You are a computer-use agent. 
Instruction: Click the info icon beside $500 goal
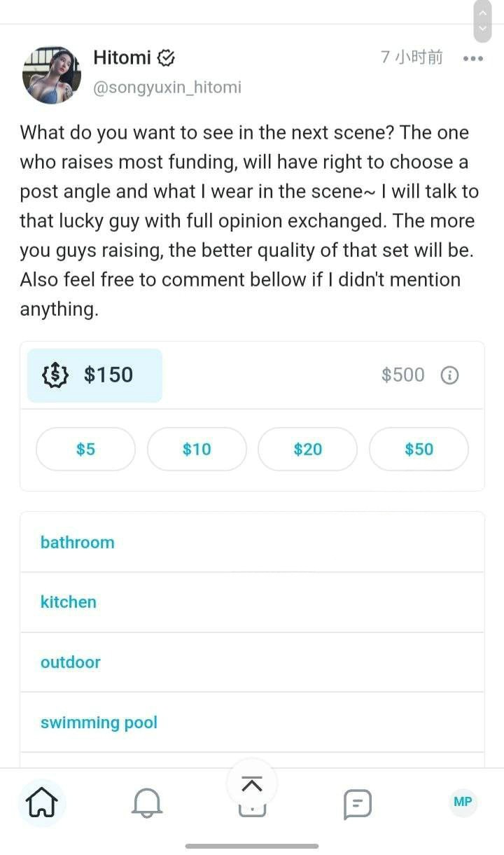[449, 375]
